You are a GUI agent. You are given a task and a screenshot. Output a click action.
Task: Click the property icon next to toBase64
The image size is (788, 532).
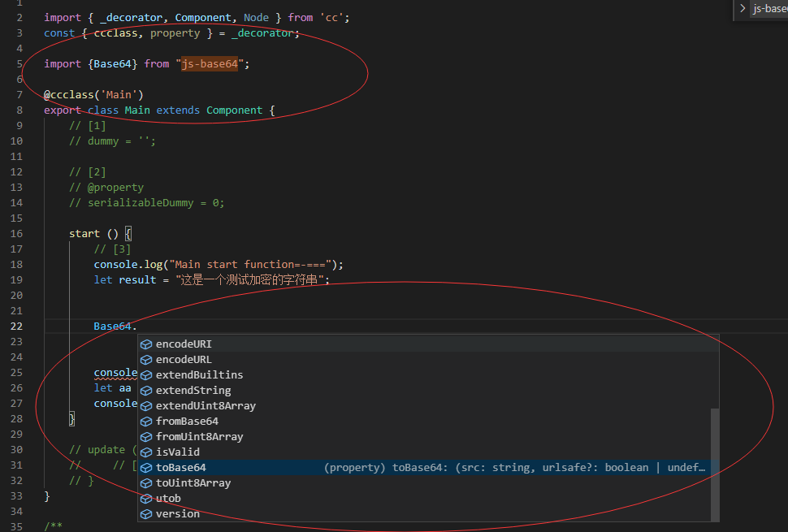[146, 468]
